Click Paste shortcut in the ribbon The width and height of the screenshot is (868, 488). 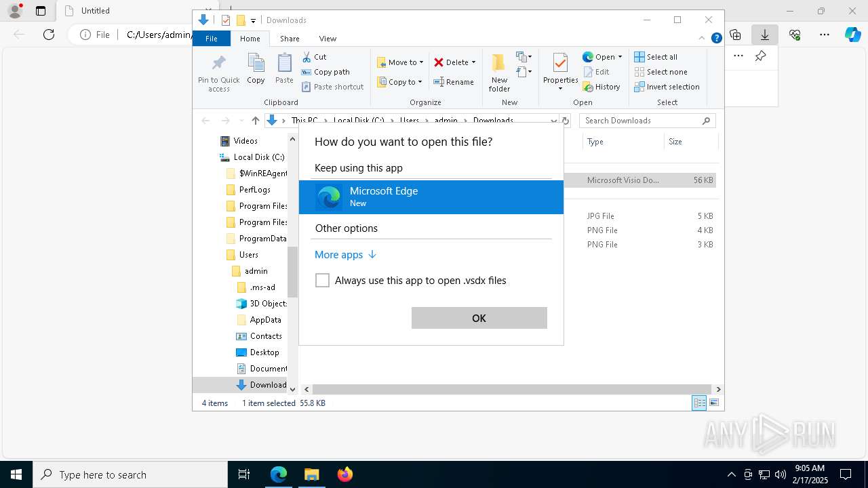coord(332,87)
